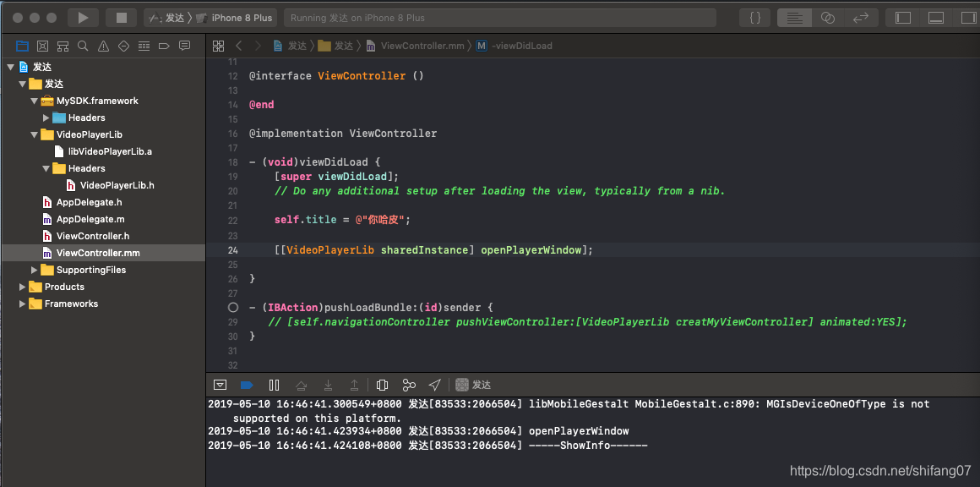The width and height of the screenshot is (980, 487).
Task: Select libVideoPlayerLib.a file
Action: [102, 151]
